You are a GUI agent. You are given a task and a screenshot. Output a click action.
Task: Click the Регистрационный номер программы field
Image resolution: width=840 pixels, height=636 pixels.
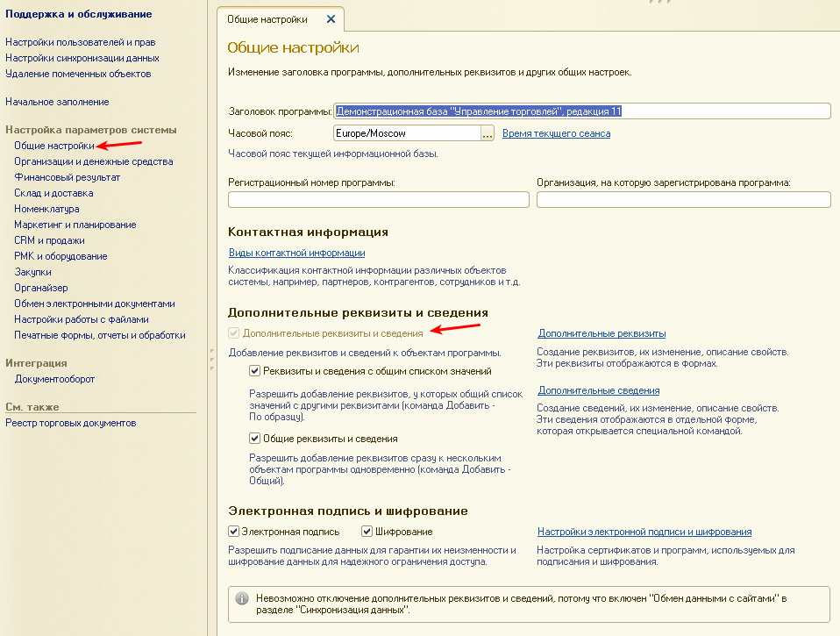(378, 200)
